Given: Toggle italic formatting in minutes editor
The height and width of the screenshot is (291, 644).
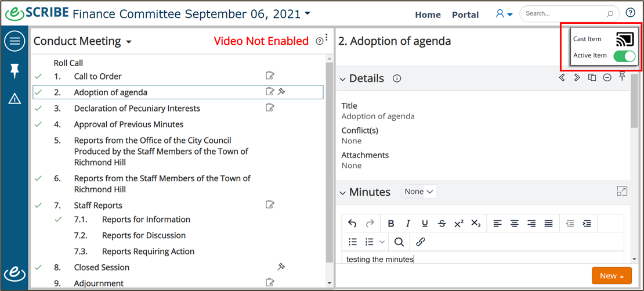Looking at the screenshot, I should click(408, 224).
